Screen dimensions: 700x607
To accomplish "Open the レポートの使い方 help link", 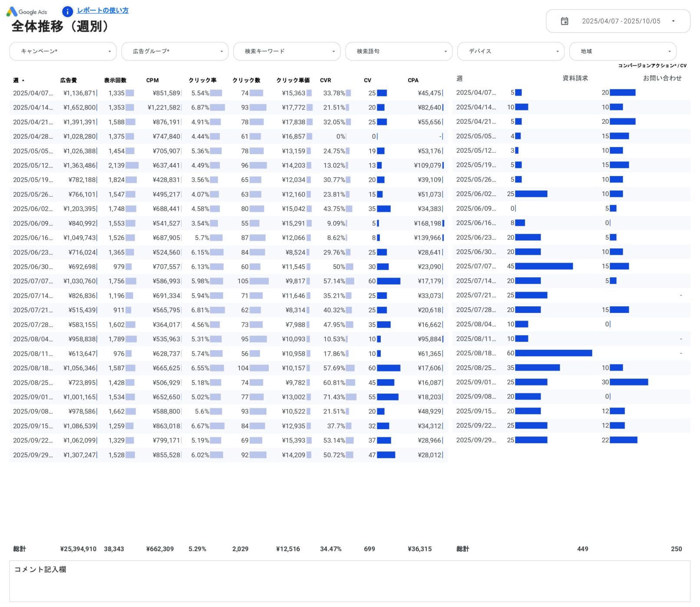I will [102, 10].
